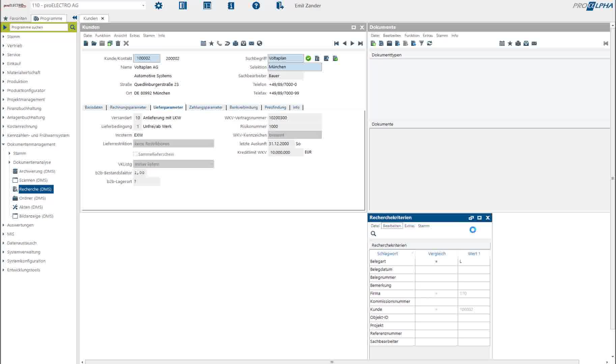Switch to the Rechnungsparameter tab

(128, 107)
